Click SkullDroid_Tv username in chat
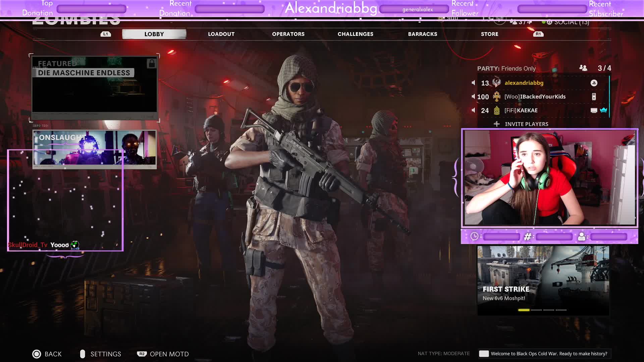644x362 pixels. pyautogui.click(x=28, y=245)
